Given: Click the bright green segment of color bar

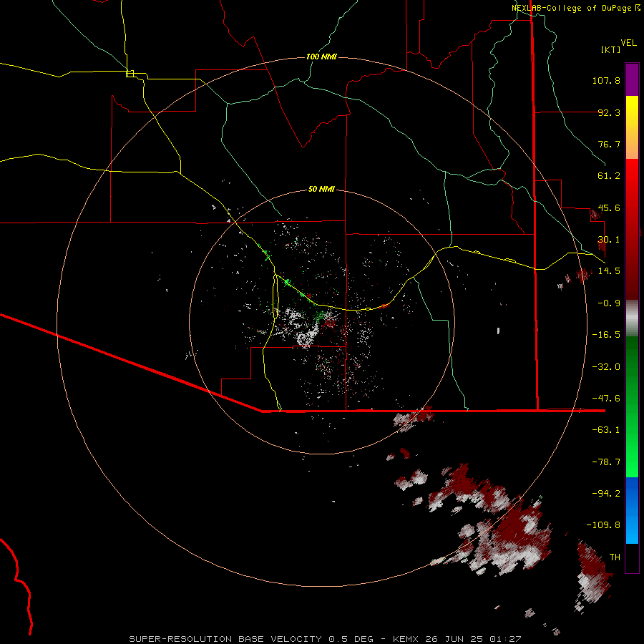Looking at the screenshot, I should [x=632, y=447].
